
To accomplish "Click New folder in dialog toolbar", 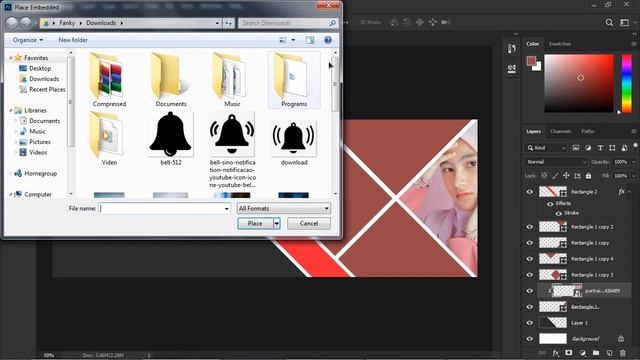I will point(73,40).
